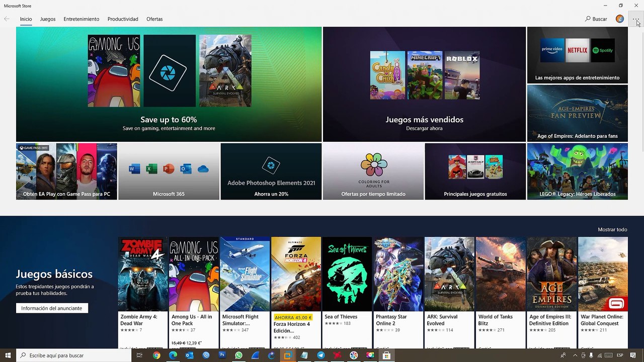The height and width of the screenshot is (362, 644).
Task: Click the Minecraft cover image
Action: (425, 75)
